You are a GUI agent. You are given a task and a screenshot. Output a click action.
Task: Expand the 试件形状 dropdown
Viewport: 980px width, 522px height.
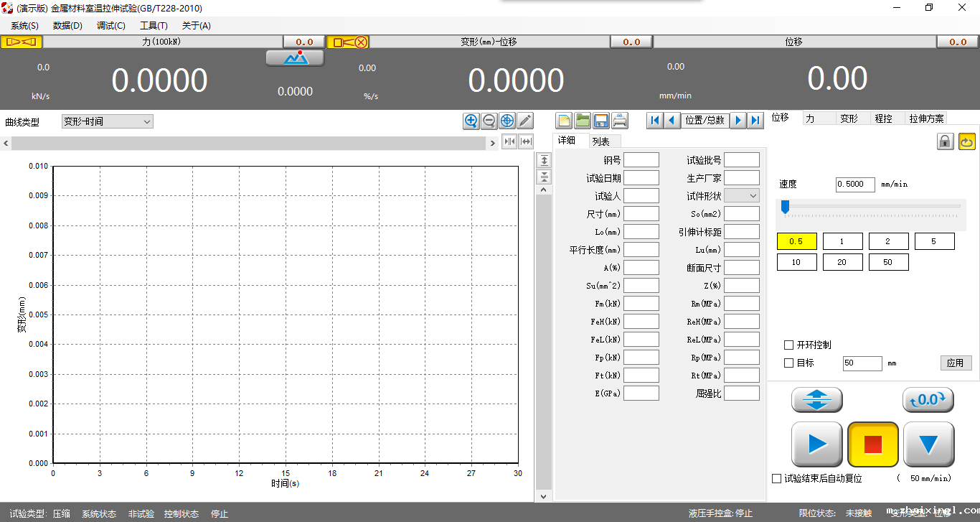tap(742, 195)
